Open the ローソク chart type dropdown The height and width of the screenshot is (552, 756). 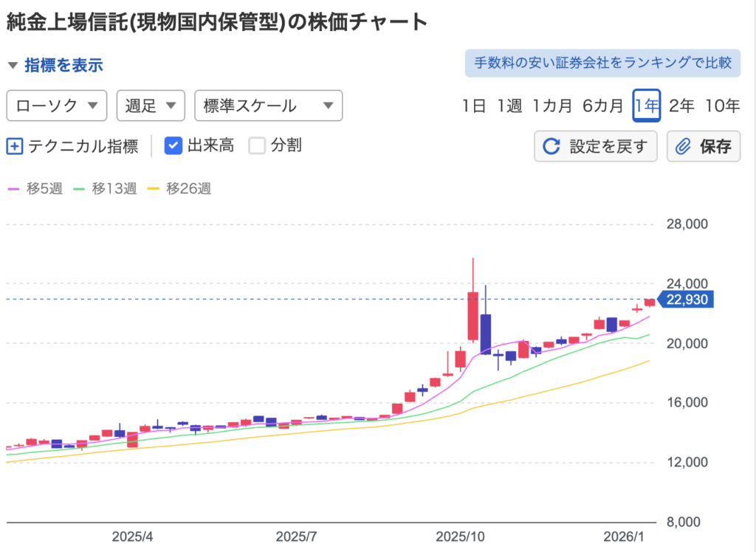[x=57, y=106]
